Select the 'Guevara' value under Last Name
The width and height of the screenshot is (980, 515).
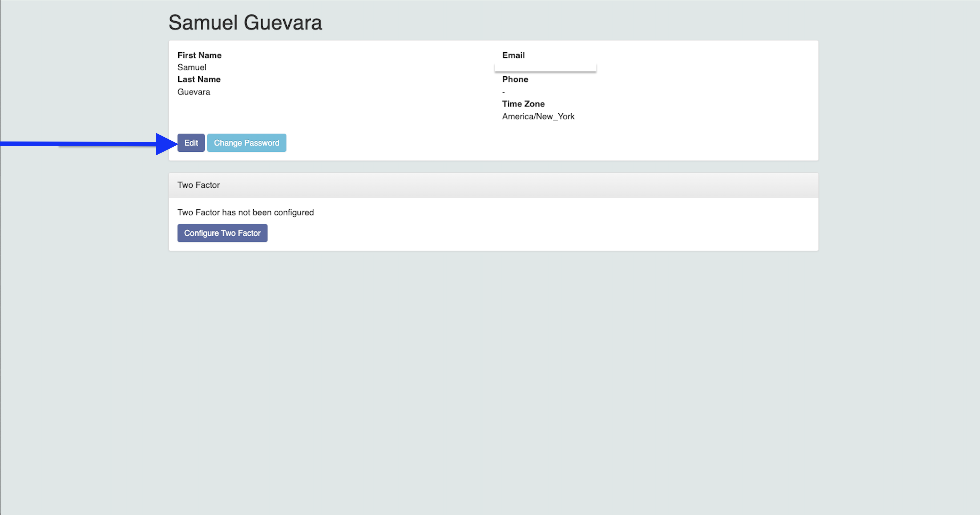click(194, 92)
